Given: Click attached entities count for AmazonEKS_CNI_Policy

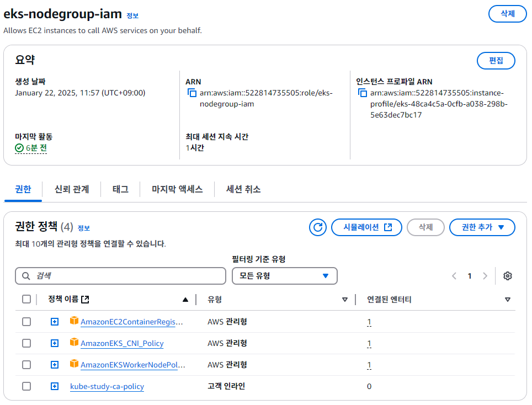Looking at the screenshot, I should pos(369,344).
